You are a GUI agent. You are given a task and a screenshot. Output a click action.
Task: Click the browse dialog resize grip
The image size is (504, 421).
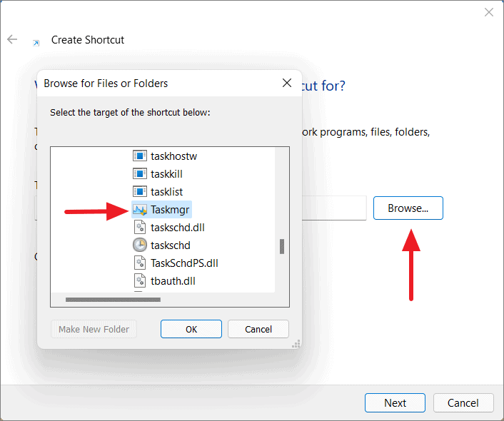click(x=296, y=343)
